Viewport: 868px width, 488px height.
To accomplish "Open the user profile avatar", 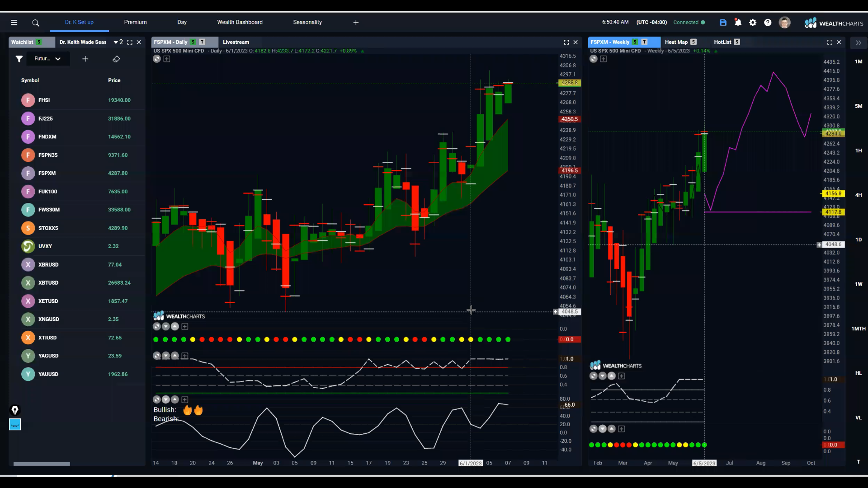I will pyautogui.click(x=784, y=23).
